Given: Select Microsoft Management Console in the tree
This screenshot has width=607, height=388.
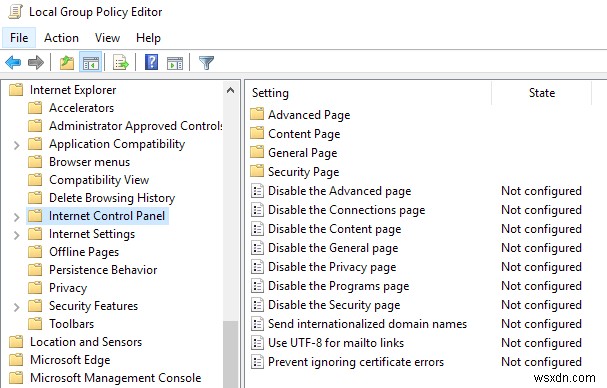Looking at the screenshot, I should point(116,378).
